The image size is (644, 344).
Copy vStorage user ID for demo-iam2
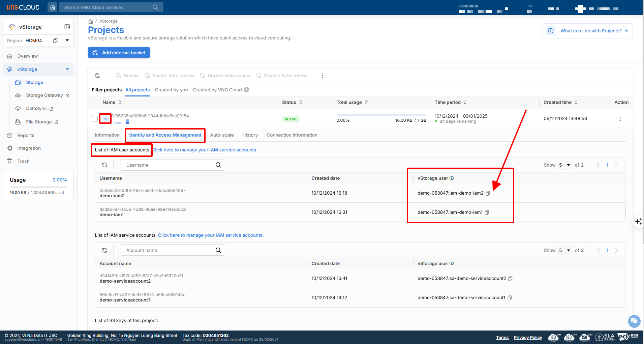[488, 193]
